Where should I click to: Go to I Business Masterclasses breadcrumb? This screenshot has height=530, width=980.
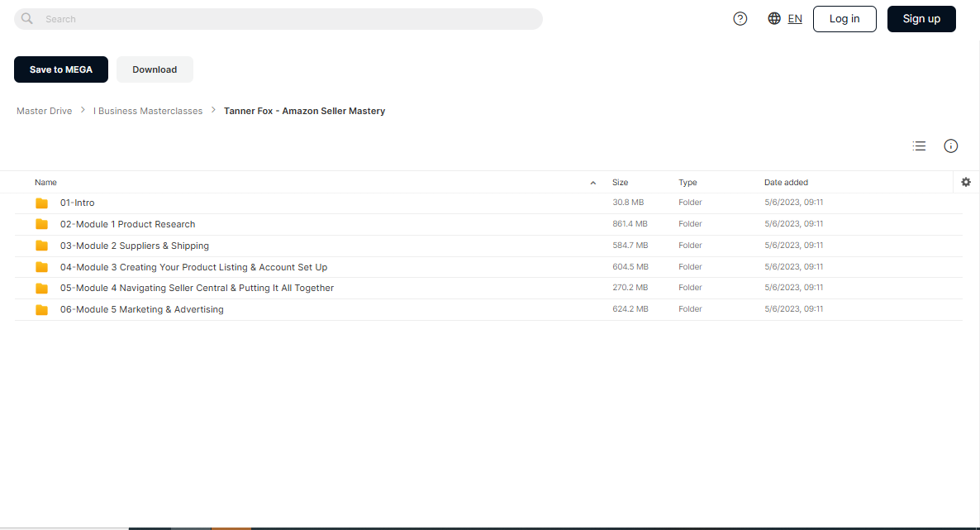[148, 111]
